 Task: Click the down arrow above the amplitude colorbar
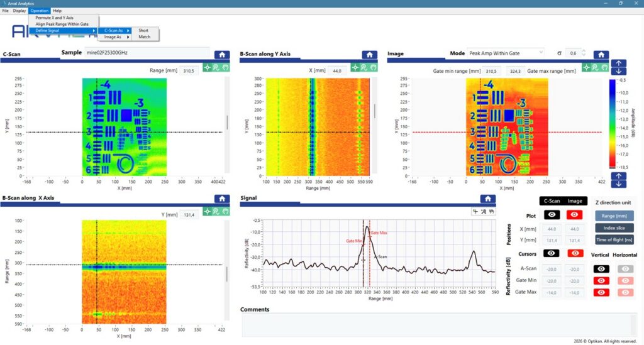619,72
